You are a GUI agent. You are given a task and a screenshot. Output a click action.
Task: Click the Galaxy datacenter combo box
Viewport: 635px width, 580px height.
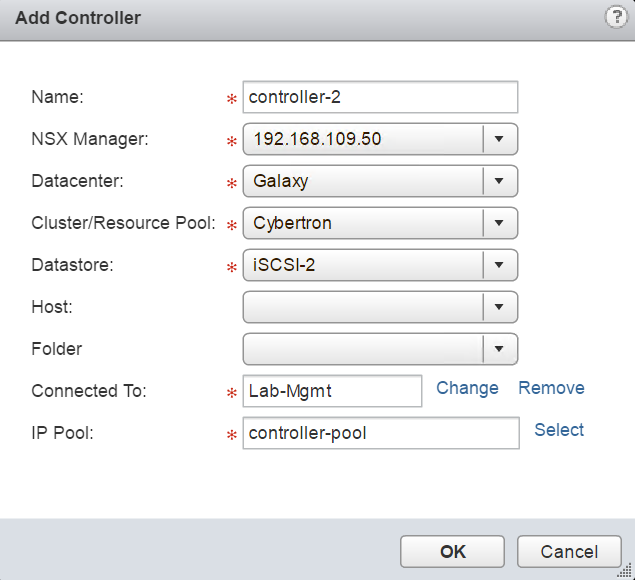tap(363, 181)
